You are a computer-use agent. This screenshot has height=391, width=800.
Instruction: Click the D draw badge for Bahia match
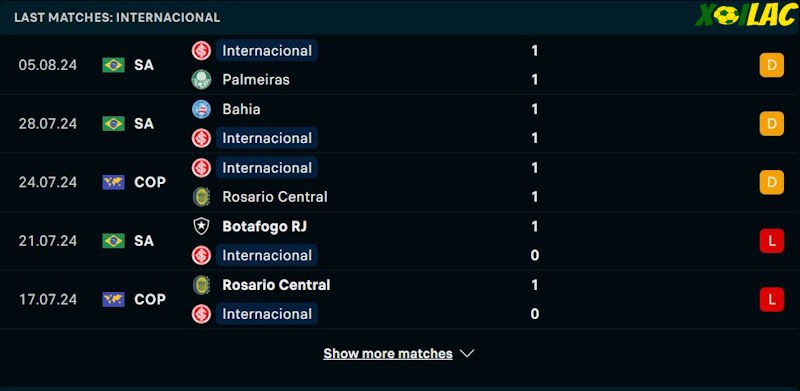[x=771, y=124]
